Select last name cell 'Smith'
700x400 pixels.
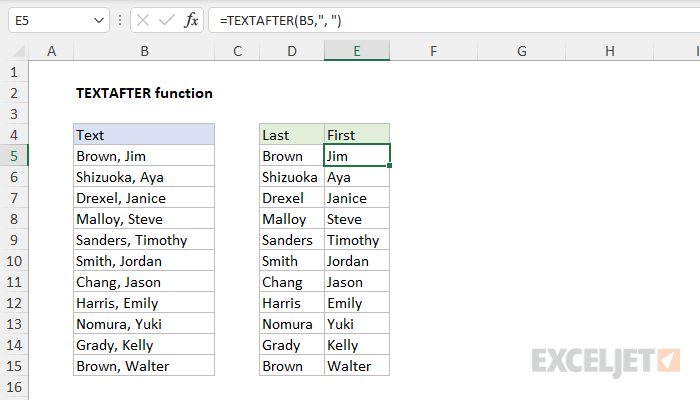pos(292,261)
